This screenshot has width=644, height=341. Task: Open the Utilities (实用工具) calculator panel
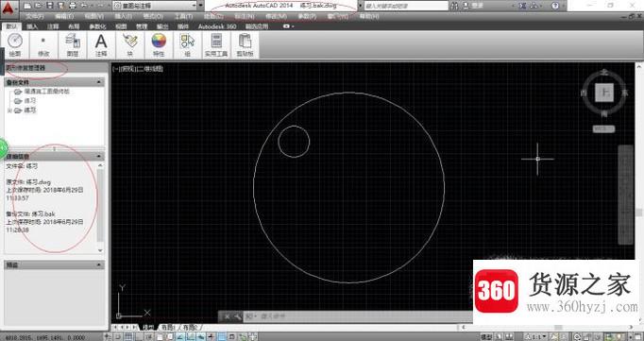click(216, 44)
